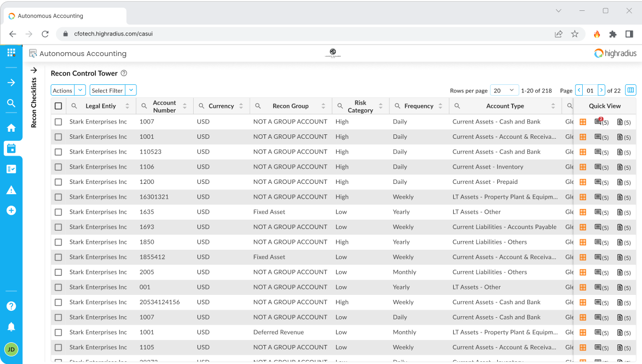Check the row for account 20534124156

point(58,302)
